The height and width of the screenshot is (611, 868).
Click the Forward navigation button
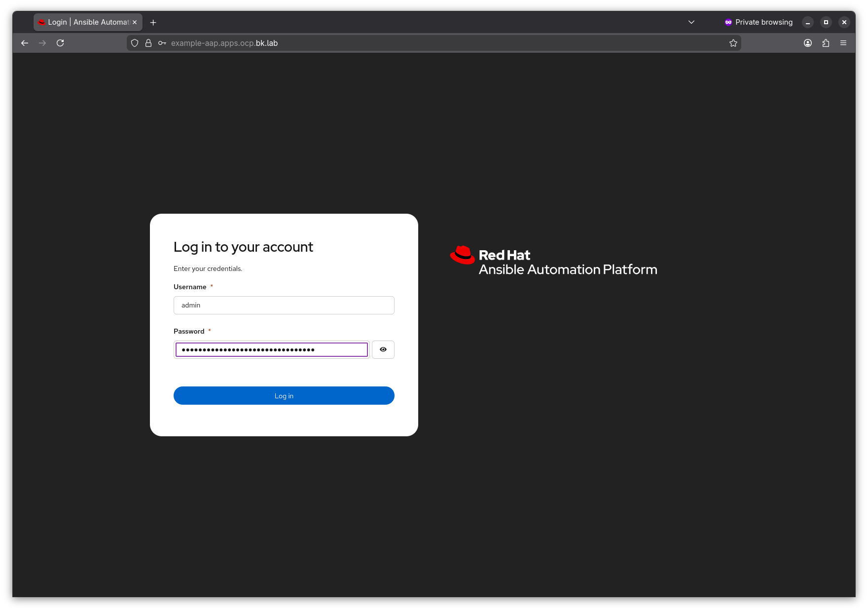[42, 43]
